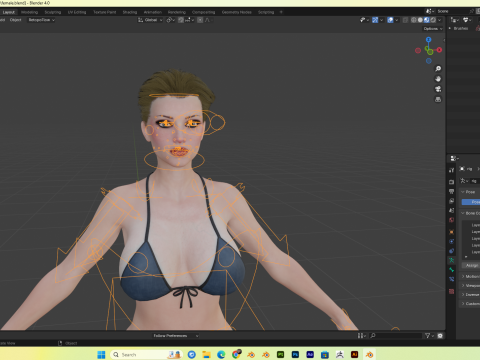Switch to the Modeling workspace tab

click(29, 12)
